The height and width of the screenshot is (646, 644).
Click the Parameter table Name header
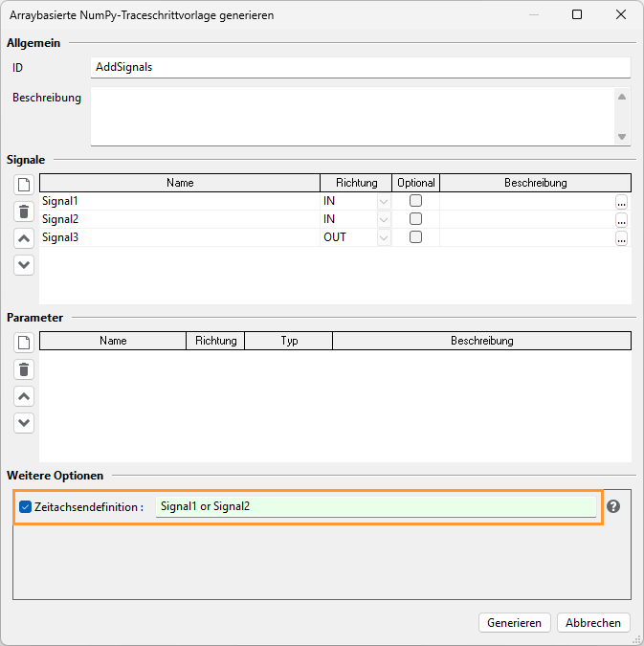pyautogui.click(x=113, y=341)
